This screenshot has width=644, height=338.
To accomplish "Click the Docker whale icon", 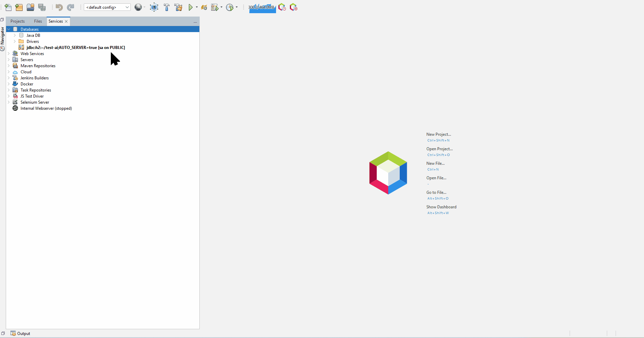I will 15,84.
